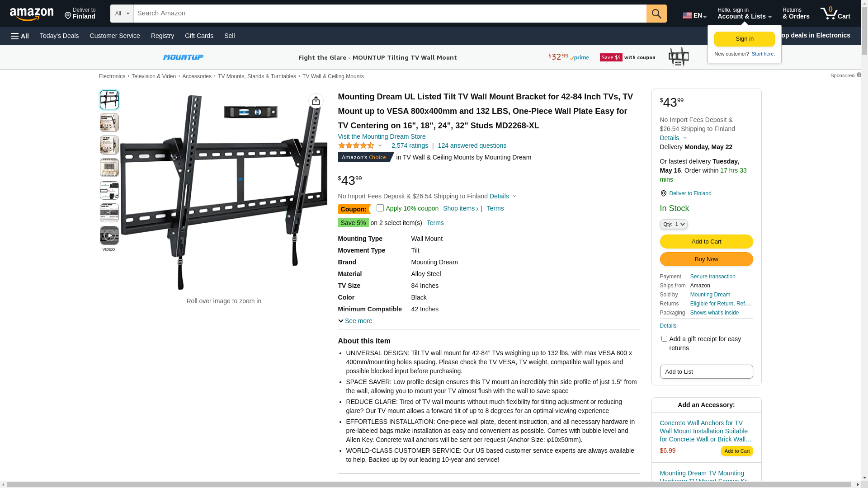Screen dimensions: 868x488
Task: Open the search category All dropdown
Action: (122, 14)
